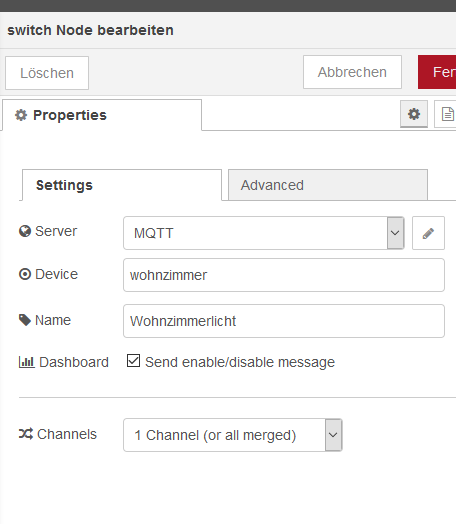Click the Abbrechen button
This screenshot has width=456, height=524.
point(352,72)
